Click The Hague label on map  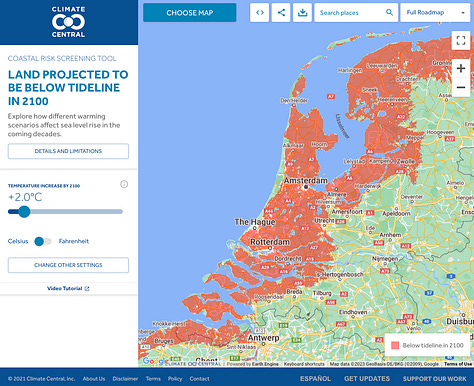pos(255,222)
